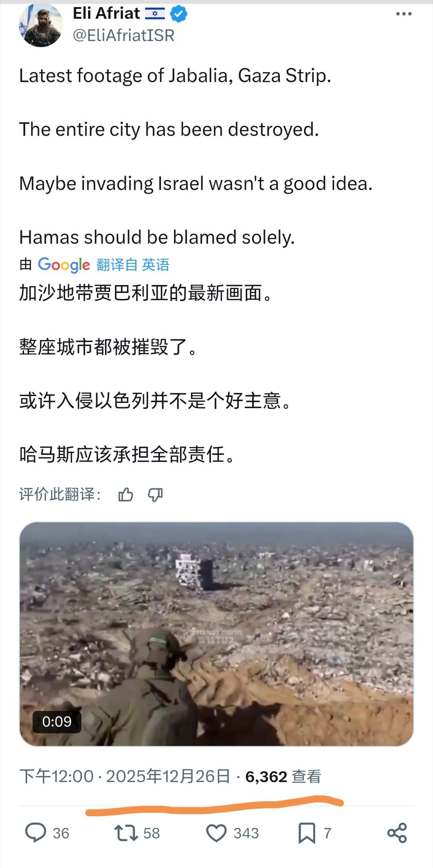Repost the tweet via retweet icon
Screen dimensions: 433x868
coord(126,833)
